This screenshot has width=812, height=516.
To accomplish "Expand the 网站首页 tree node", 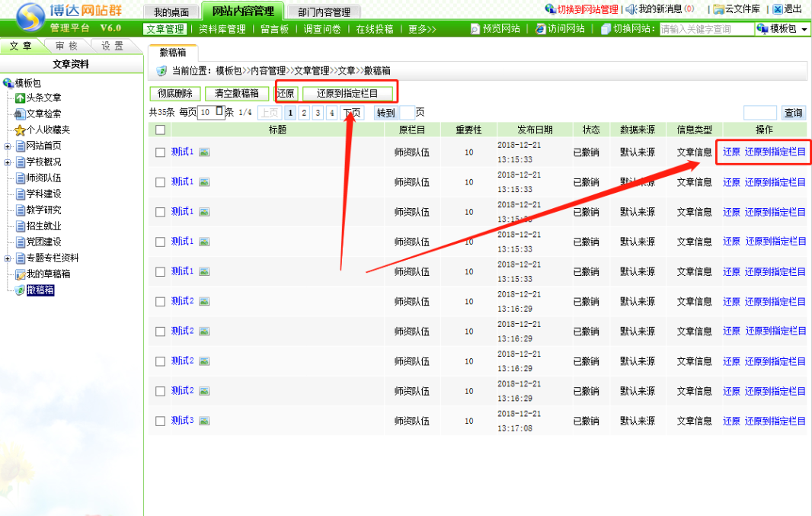I will (8, 146).
